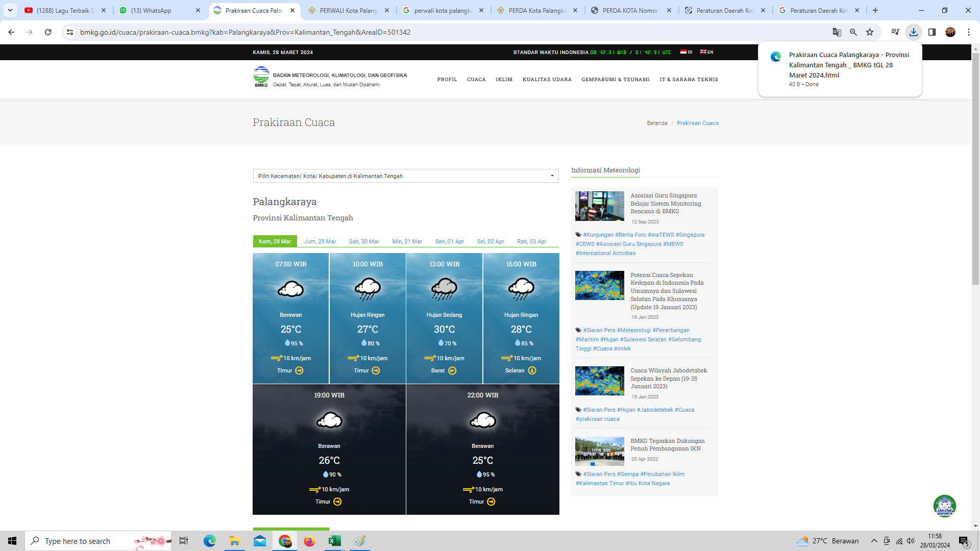Click the Prakiraan Cuaca breadcrumb link
Screen dimensions: 980x551
point(697,123)
